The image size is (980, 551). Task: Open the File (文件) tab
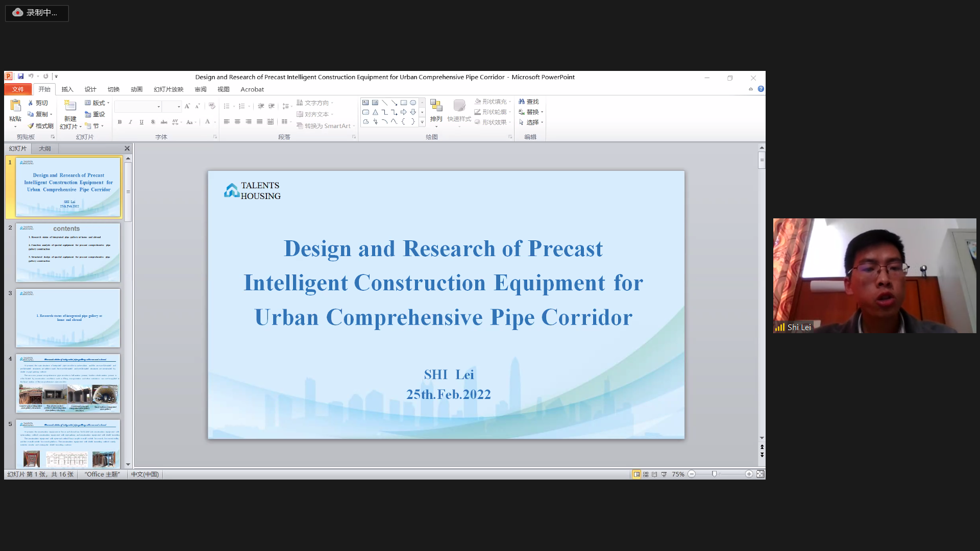(x=18, y=89)
